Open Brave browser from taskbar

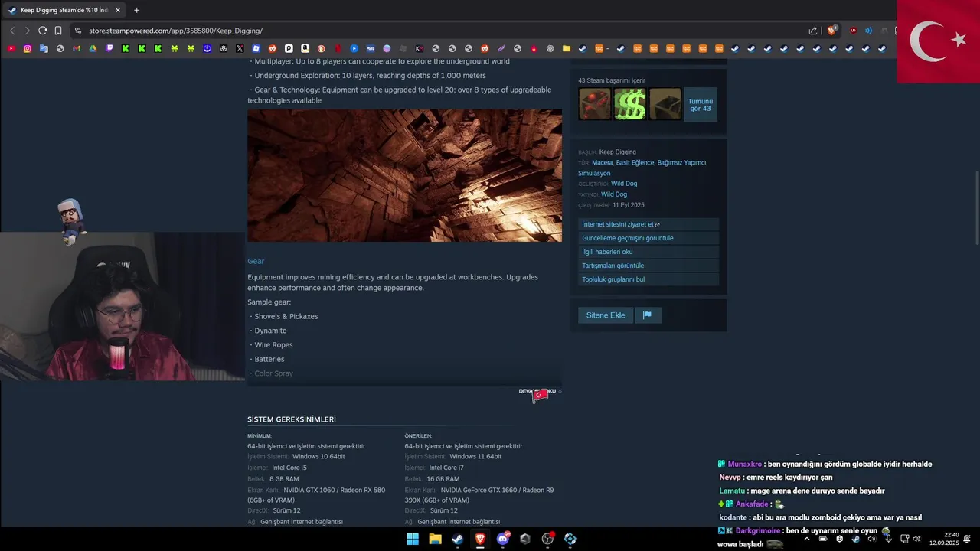[x=480, y=539]
